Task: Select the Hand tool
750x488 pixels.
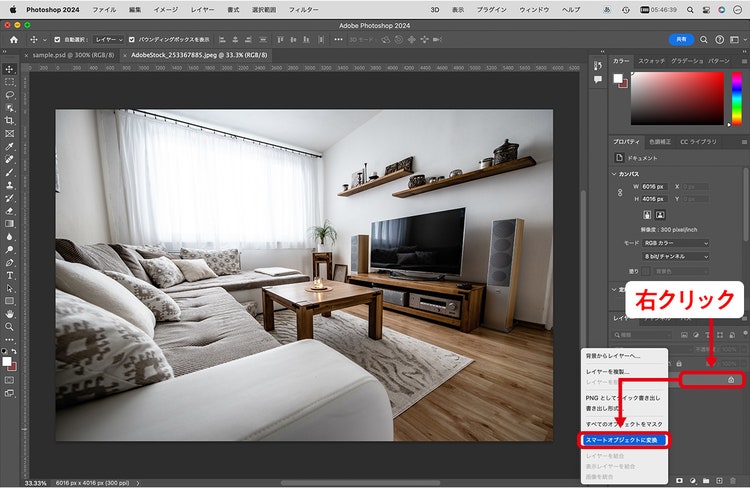Action: point(9,314)
